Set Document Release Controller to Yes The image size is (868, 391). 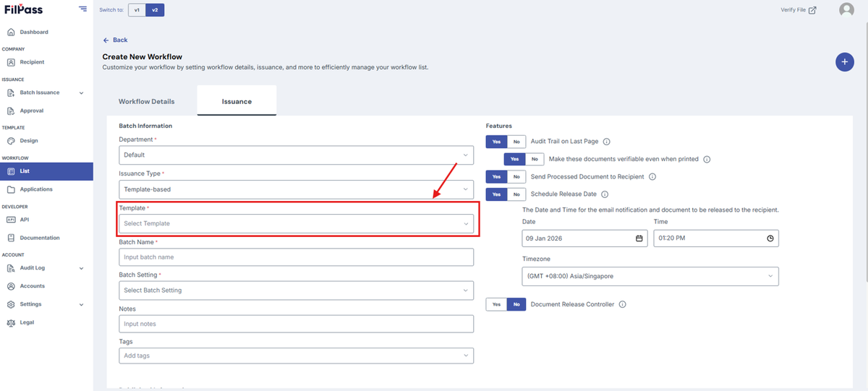(496, 304)
